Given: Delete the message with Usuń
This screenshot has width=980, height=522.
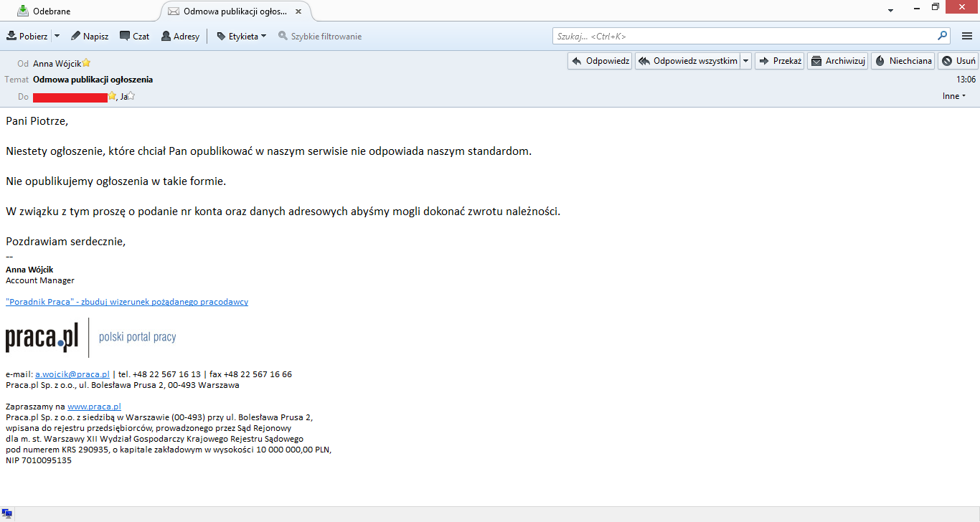Looking at the screenshot, I should click(958, 61).
